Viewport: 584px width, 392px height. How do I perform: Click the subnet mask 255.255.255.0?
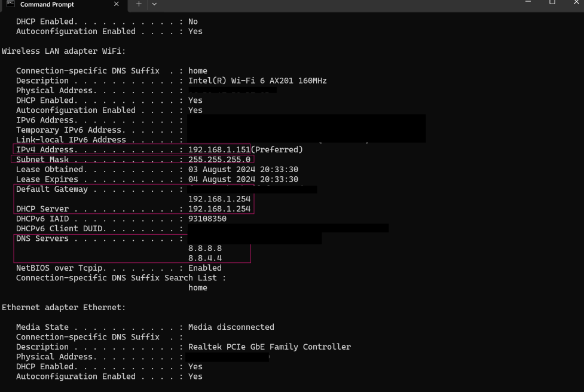pyautogui.click(x=219, y=160)
